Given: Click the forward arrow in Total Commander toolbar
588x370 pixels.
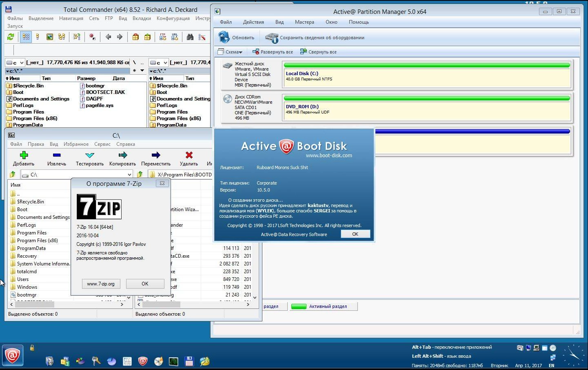Looking at the screenshot, I should click(x=120, y=37).
